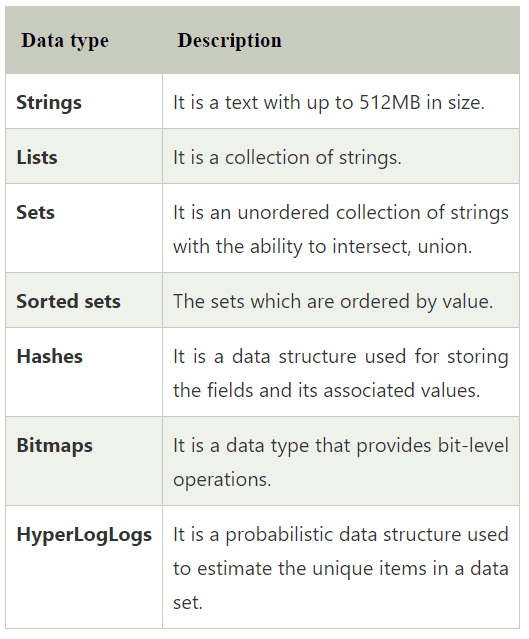
Task: Click the Hashes fields and values description
Action: 341,373
